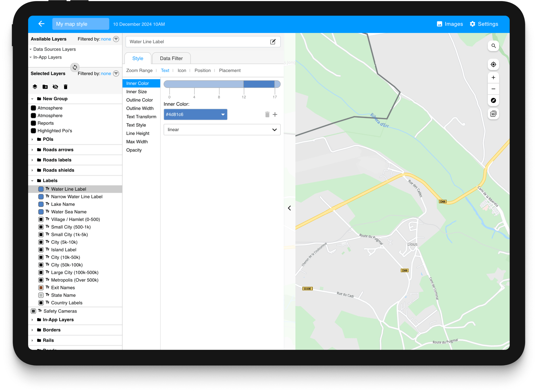Open Settings with the gear icon
Viewport: 537px width, 392px height.
click(484, 24)
